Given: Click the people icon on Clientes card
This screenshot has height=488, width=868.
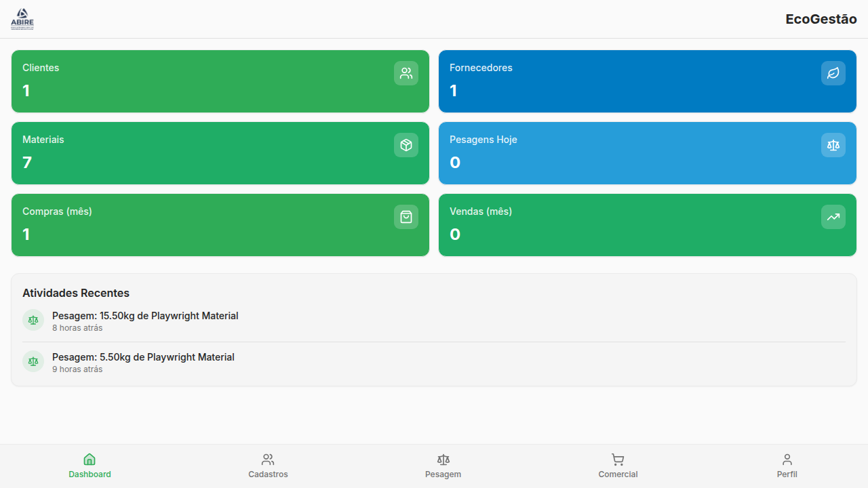Looking at the screenshot, I should click(406, 73).
